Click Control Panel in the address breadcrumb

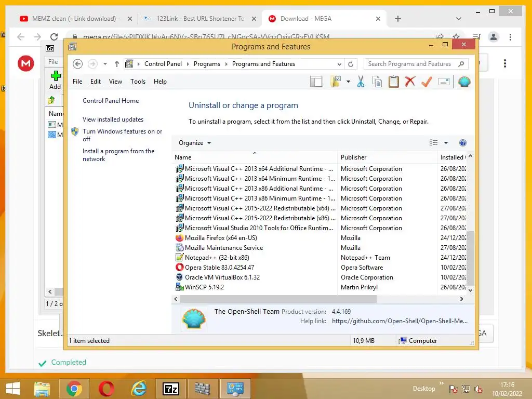(163, 64)
